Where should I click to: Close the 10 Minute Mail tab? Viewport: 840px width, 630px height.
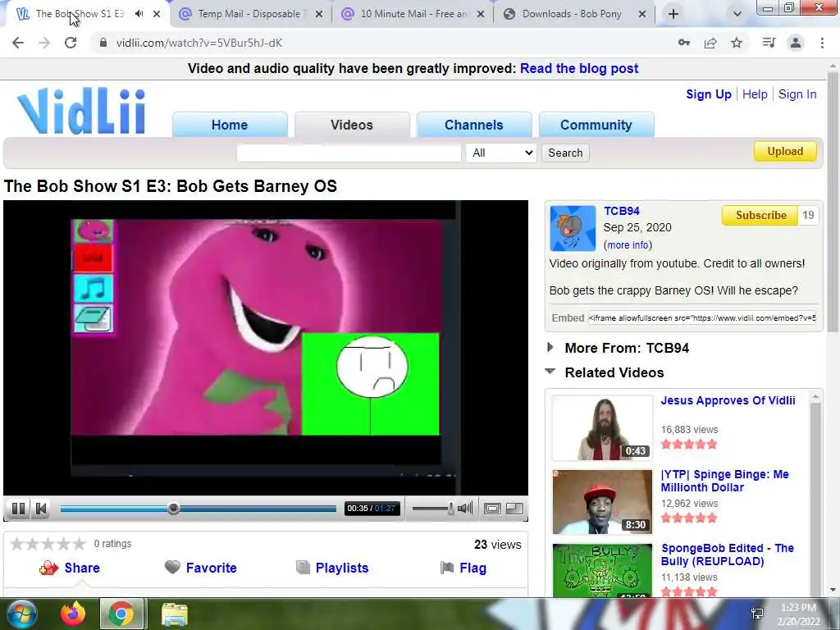point(481,15)
